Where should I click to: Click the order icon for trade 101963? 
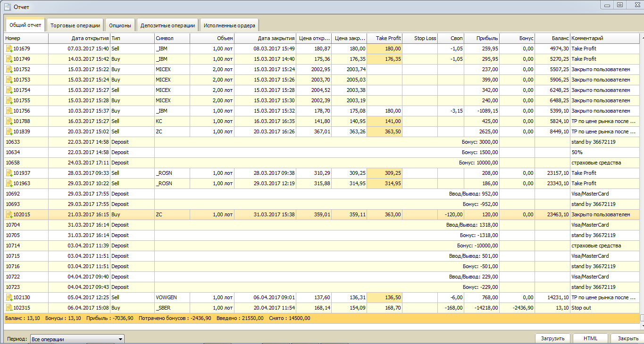click(x=9, y=183)
